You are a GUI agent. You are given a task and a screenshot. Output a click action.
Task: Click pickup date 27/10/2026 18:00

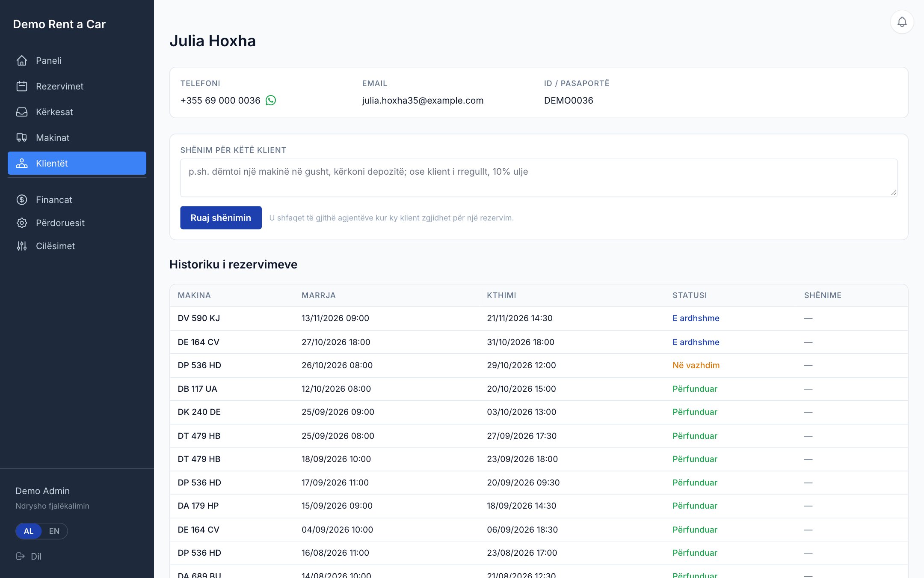pos(336,342)
